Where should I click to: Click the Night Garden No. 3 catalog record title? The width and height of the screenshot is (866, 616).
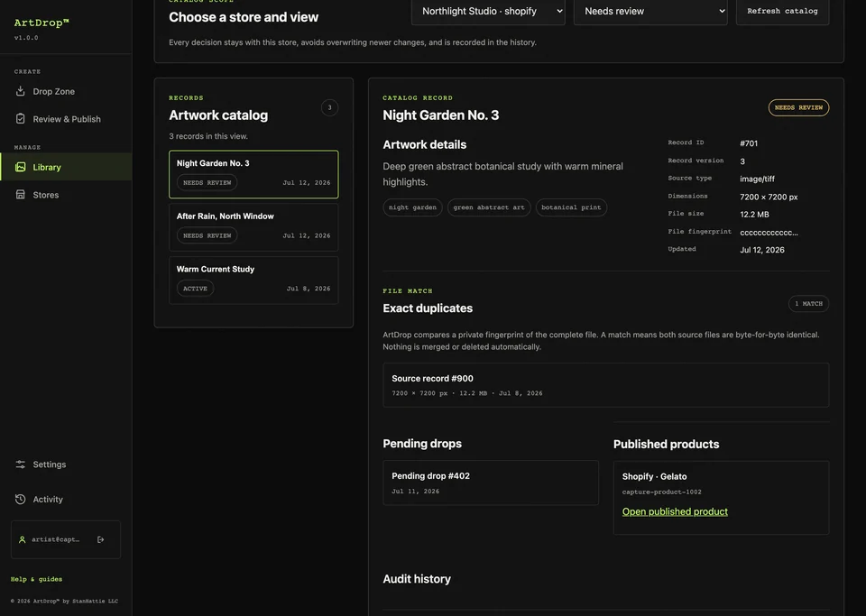[x=441, y=115]
